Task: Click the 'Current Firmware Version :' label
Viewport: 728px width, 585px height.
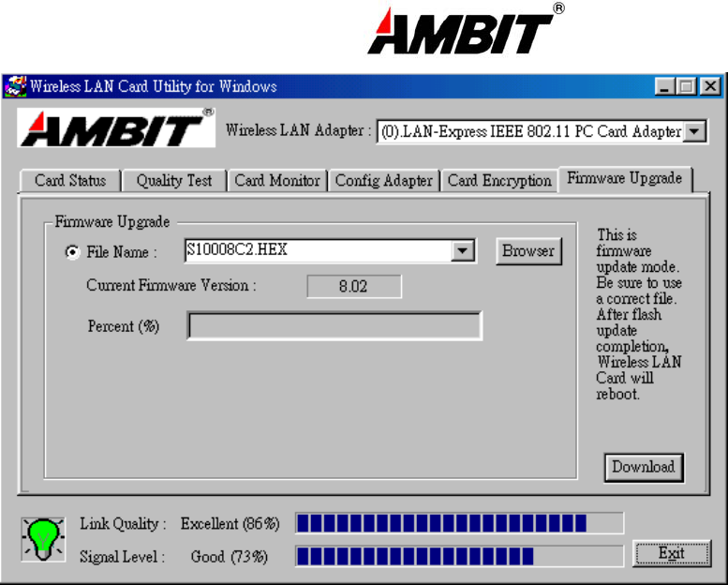Action: pos(171,285)
